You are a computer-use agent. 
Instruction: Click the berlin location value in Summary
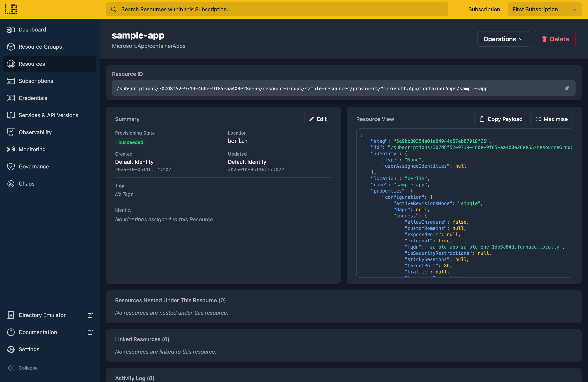[x=237, y=141]
